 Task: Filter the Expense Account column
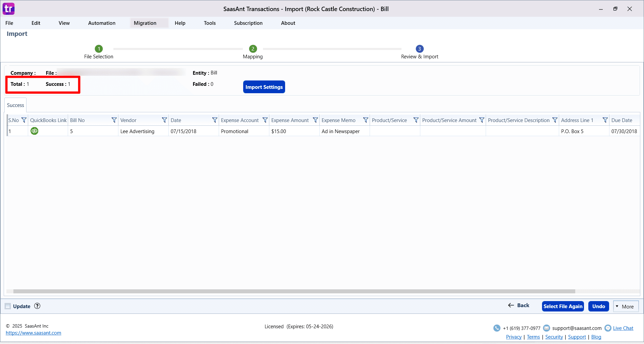tap(265, 120)
